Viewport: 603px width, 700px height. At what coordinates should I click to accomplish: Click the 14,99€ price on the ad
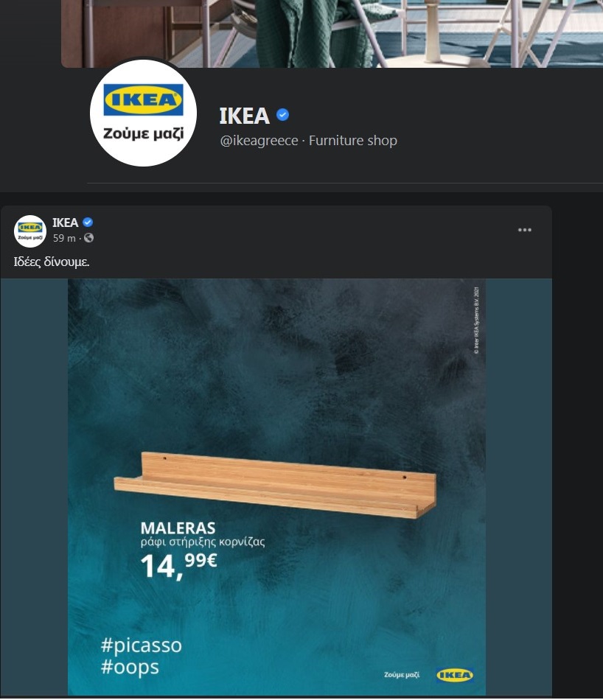pyautogui.click(x=178, y=566)
